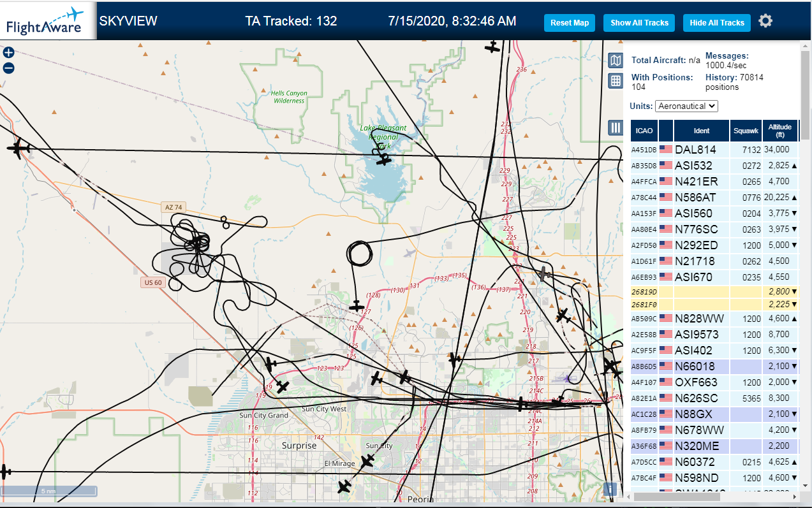812x508 pixels.
Task: Click the ICAO code A451DB cell
Action: click(x=644, y=150)
